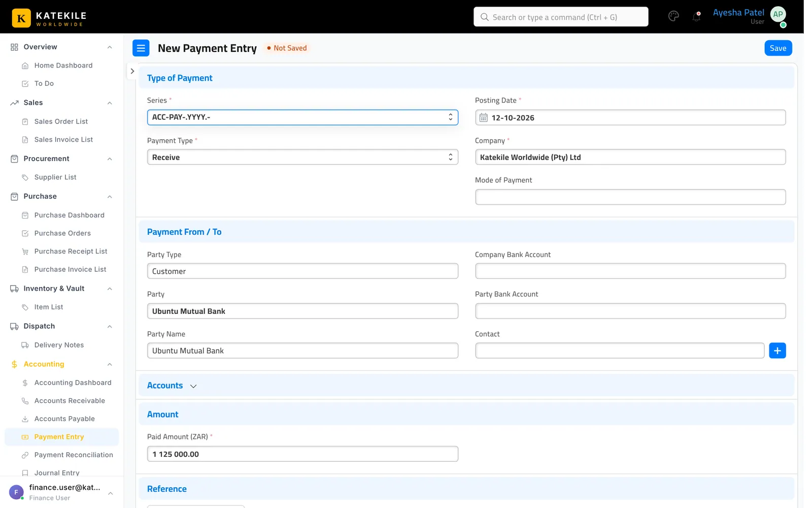Open Accounting Dashboard
Viewport: 812px width, 508px height.
coord(73,383)
